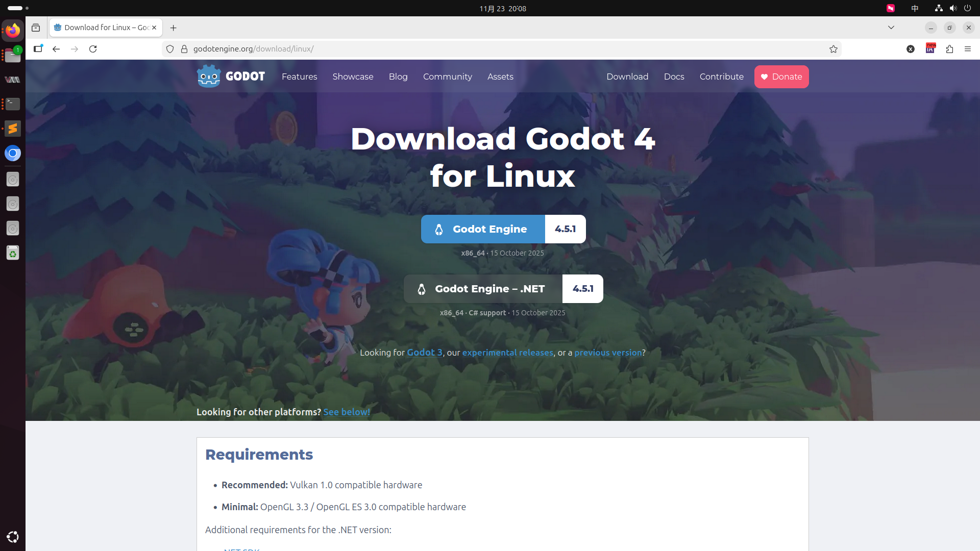Go back to previous page

coord(56,49)
